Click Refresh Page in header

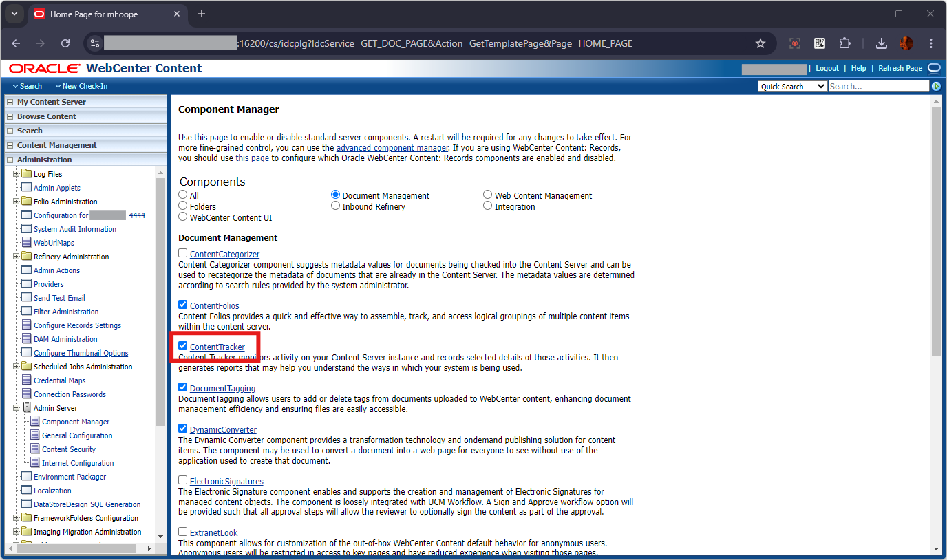tap(900, 68)
